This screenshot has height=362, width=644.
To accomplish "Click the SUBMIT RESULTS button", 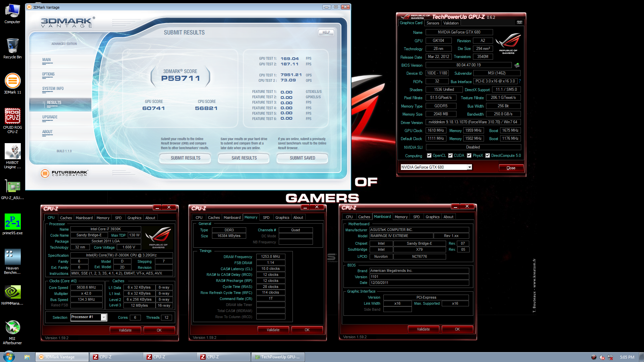I will tap(185, 158).
